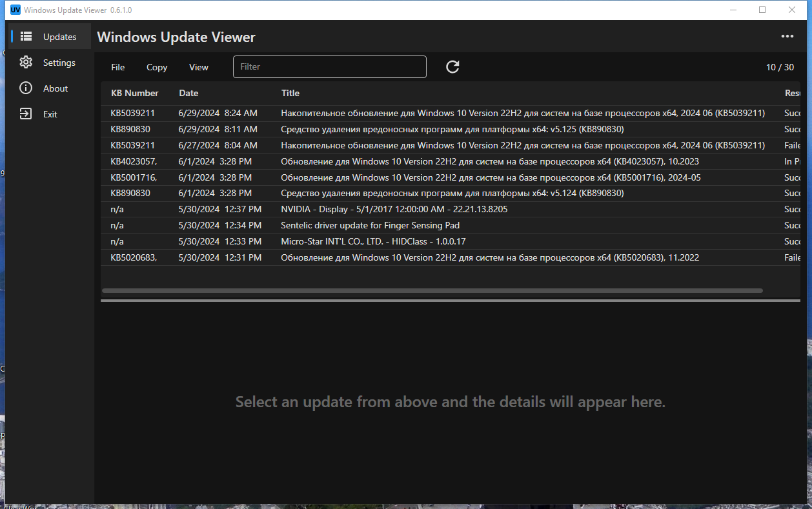This screenshot has height=509, width=812.
Task: Click date 5/30/2024 12:34 PM cell
Action: point(220,225)
